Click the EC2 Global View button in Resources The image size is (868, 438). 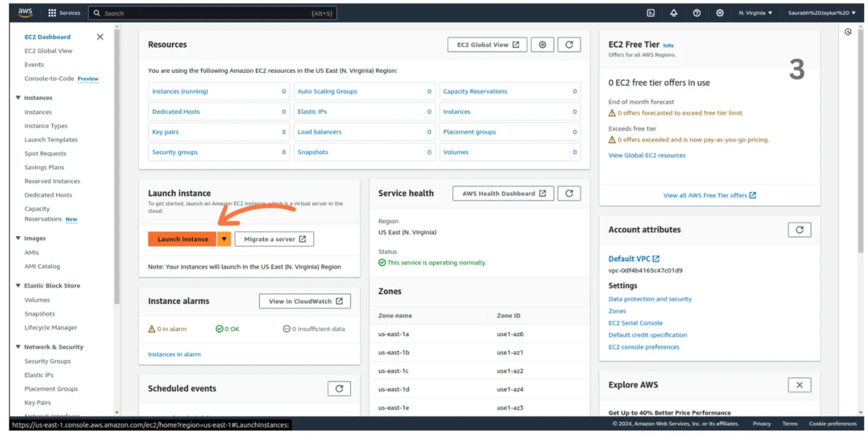[488, 44]
